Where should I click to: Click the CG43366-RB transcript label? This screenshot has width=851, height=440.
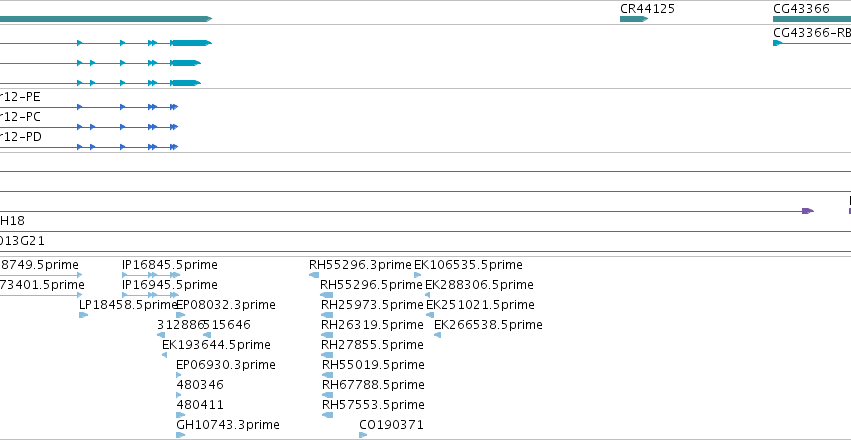[x=812, y=33]
